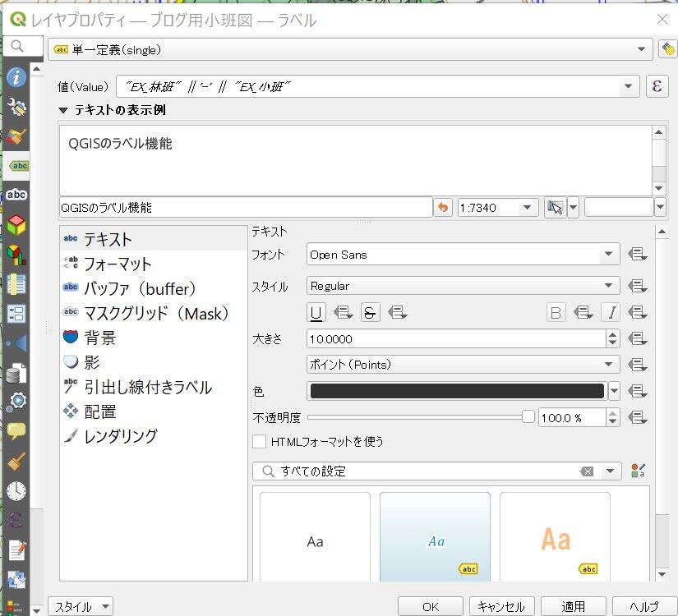Open the Points unit dropdown

coord(464,365)
